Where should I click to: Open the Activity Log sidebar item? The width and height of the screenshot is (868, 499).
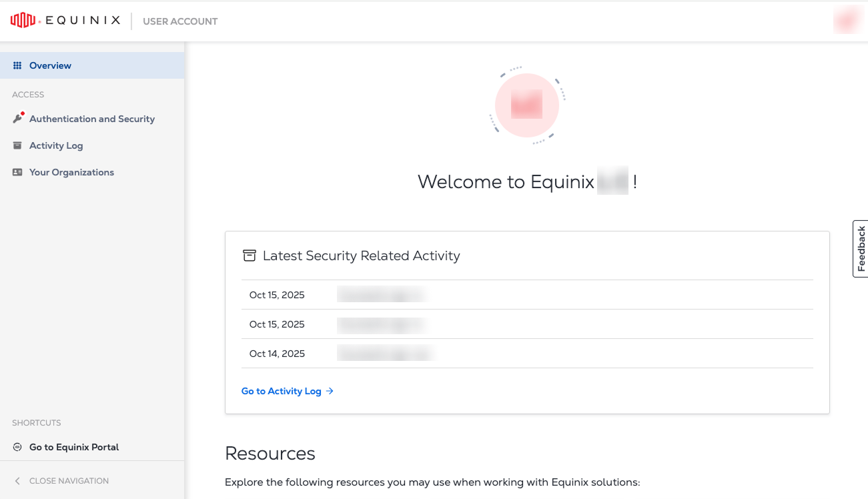coord(56,145)
